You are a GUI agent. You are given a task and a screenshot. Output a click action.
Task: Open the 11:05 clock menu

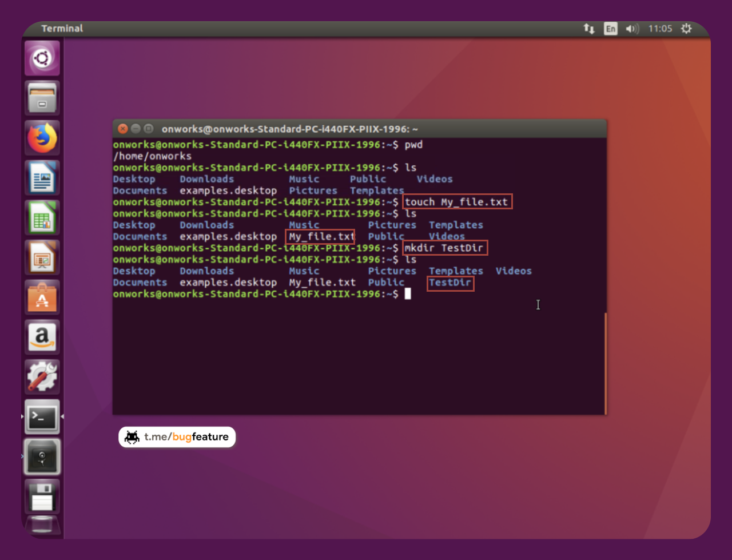point(660,29)
